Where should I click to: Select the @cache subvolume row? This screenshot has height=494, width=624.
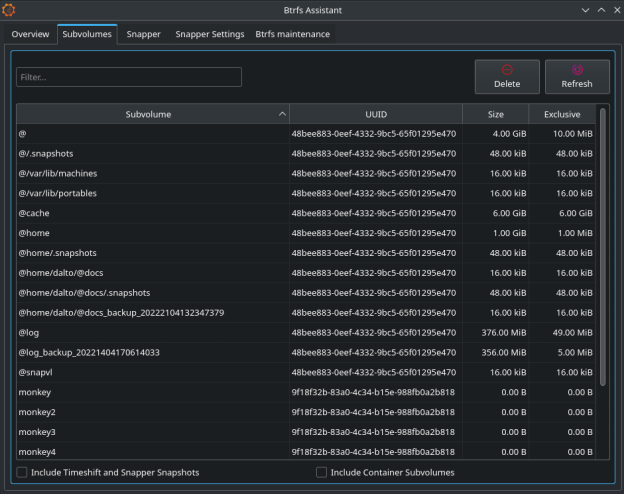click(x=150, y=213)
